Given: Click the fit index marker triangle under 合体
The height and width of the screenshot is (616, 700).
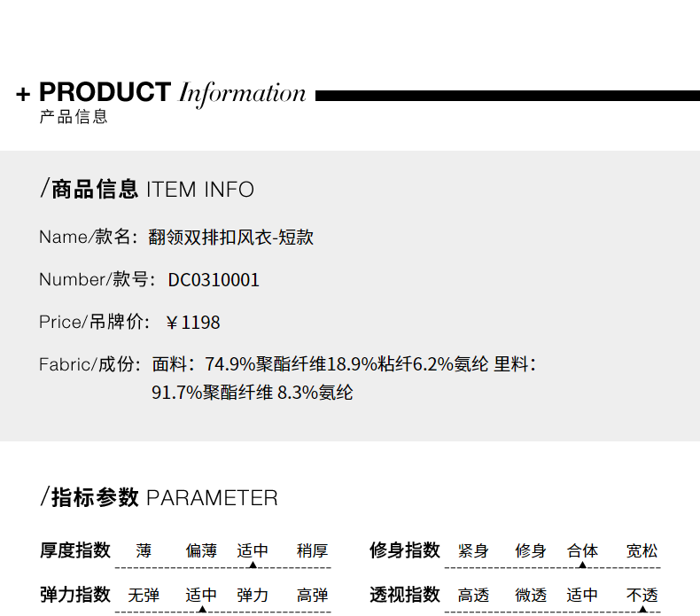Looking at the screenshot, I should click(x=582, y=565).
